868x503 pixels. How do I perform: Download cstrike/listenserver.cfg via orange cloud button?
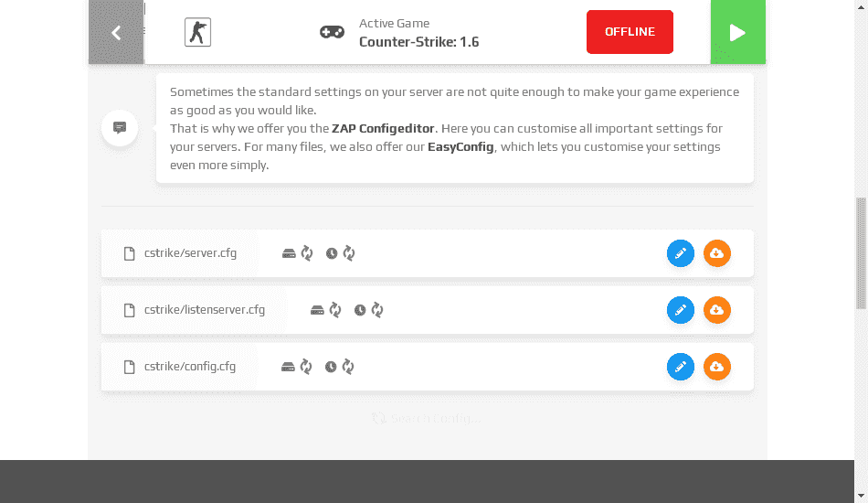pyautogui.click(x=717, y=310)
